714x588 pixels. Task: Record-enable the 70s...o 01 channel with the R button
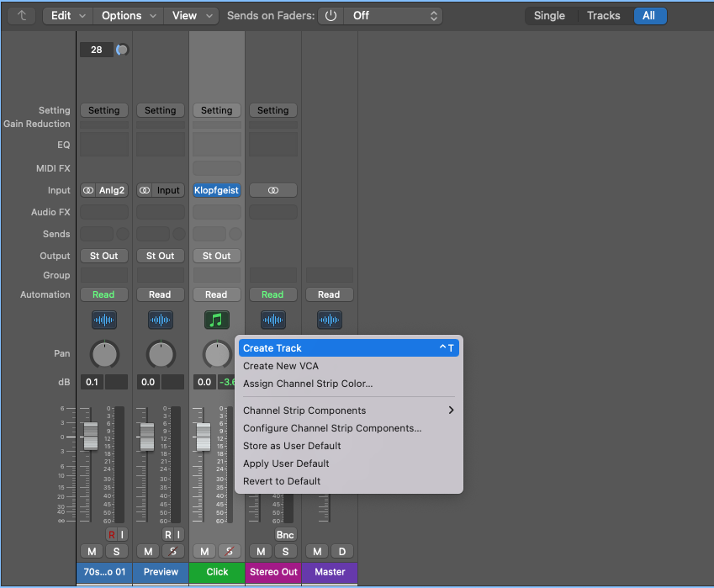110,534
